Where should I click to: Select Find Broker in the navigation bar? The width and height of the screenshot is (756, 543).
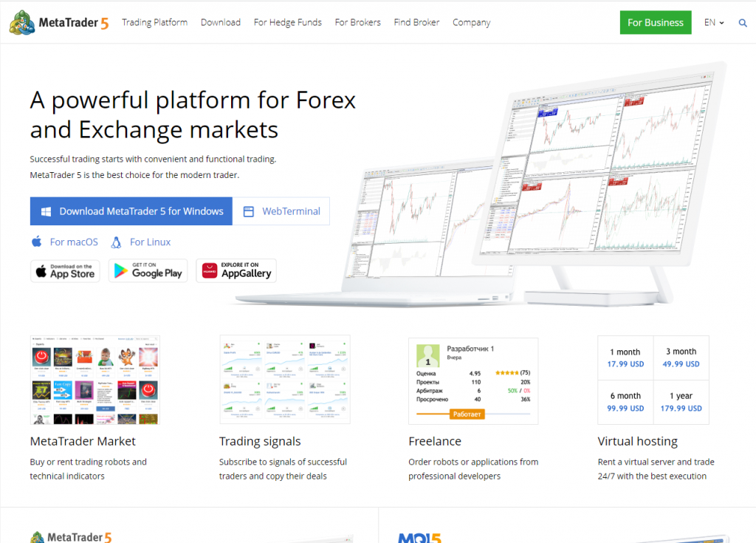[x=416, y=22]
